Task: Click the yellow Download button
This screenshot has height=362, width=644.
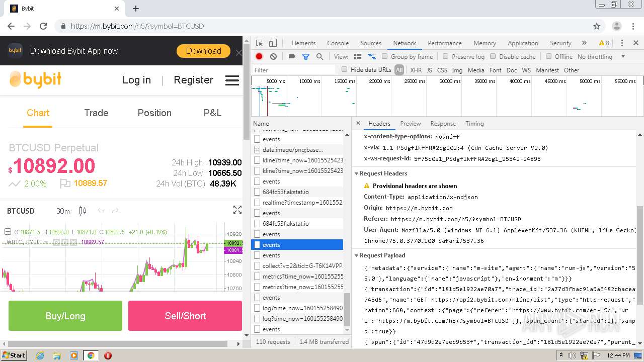Action: (x=203, y=51)
